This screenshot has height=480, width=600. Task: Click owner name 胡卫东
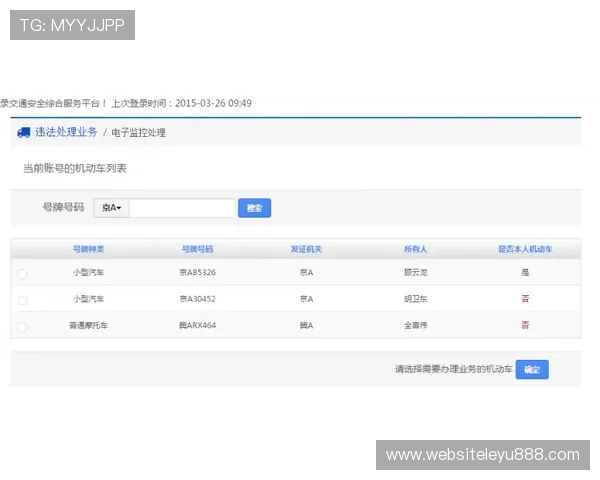pyautogui.click(x=416, y=299)
